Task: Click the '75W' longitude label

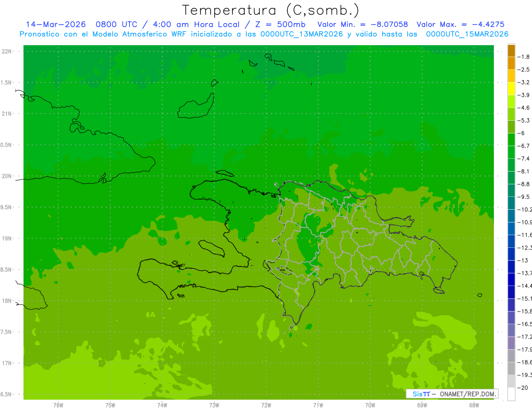Action: coord(110,406)
